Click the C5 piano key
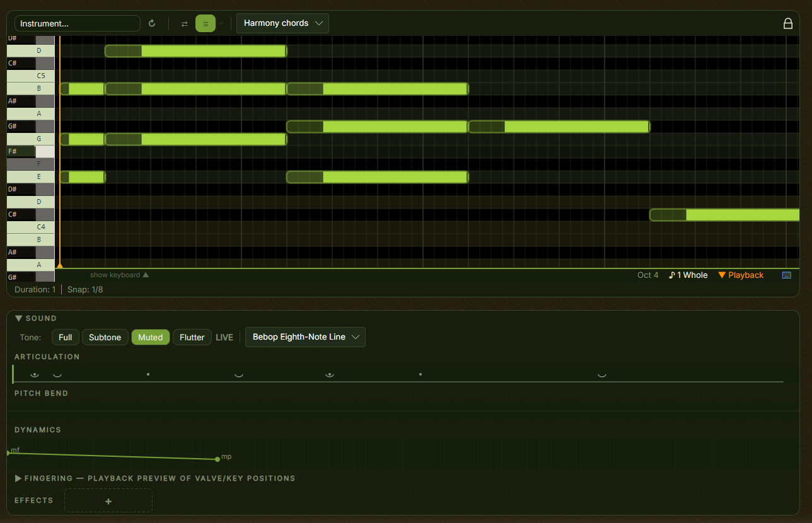This screenshot has height=523, width=812. pos(31,76)
